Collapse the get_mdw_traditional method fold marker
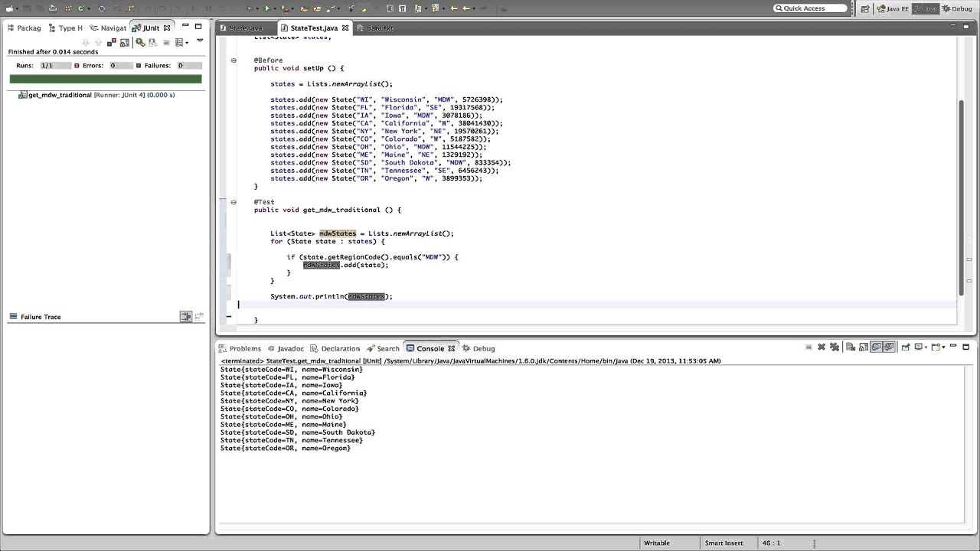980x551 pixels. (x=234, y=202)
